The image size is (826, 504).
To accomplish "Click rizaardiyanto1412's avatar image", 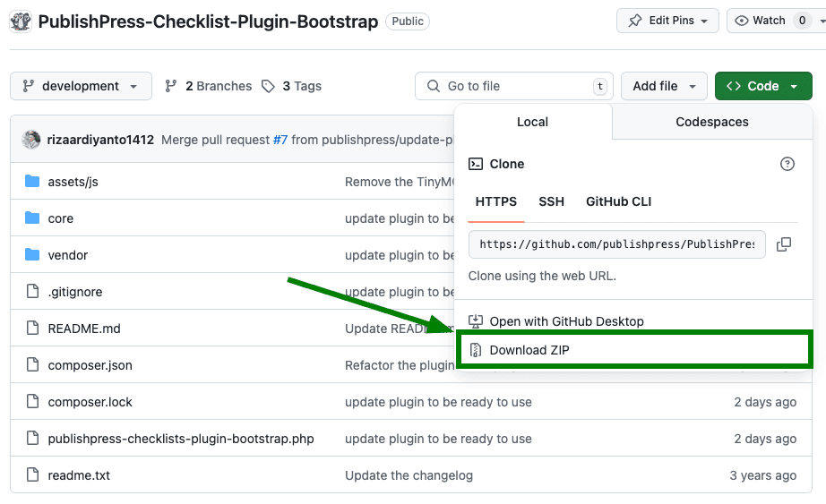I will tap(31, 140).
